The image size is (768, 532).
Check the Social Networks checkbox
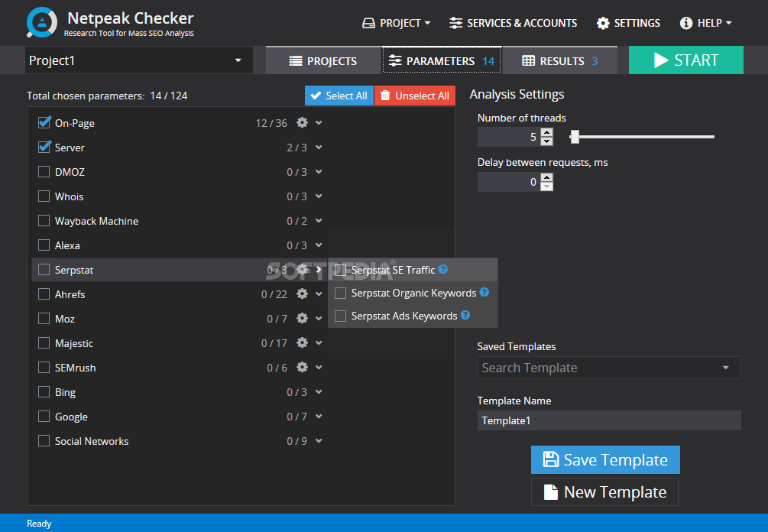pos(44,441)
